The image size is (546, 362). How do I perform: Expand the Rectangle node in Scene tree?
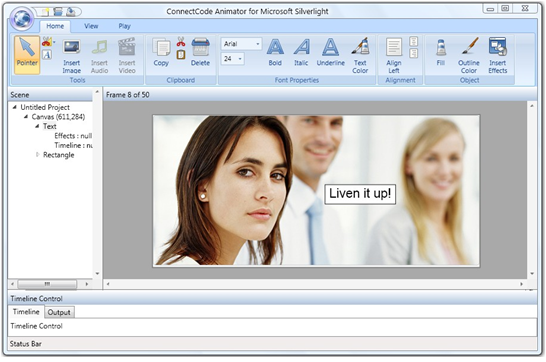point(38,155)
